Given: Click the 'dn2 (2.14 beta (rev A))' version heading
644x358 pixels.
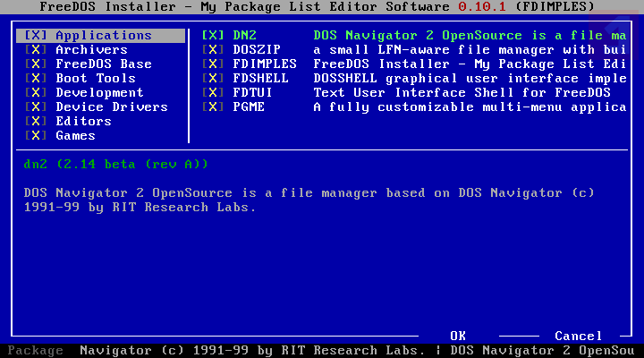Looking at the screenshot, I should 115,165.
